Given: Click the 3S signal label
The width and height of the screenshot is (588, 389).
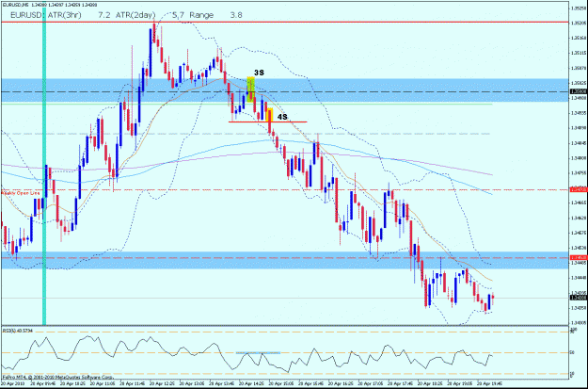Looking at the screenshot, I should click(259, 73).
